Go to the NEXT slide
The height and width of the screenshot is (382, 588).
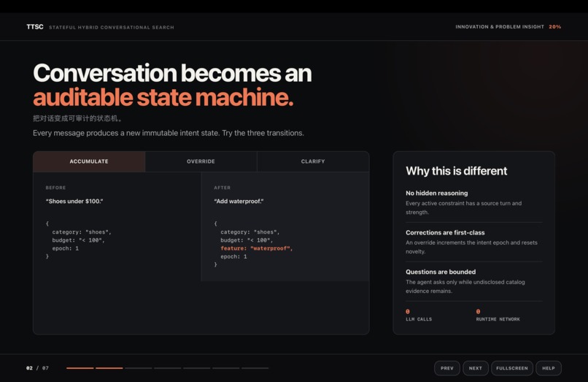pos(476,368)
